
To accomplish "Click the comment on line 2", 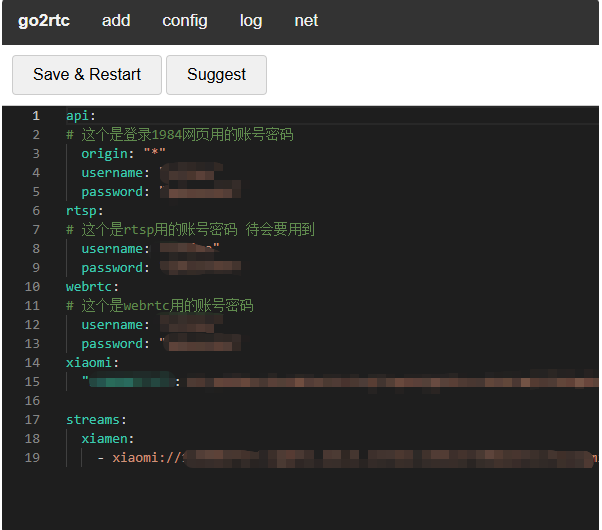I will [x=180, y=135].
